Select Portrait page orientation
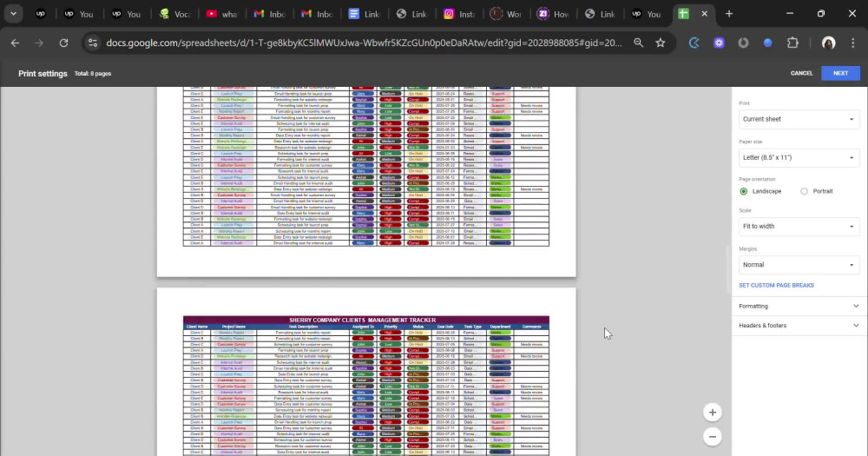 [x=804, y=191]
